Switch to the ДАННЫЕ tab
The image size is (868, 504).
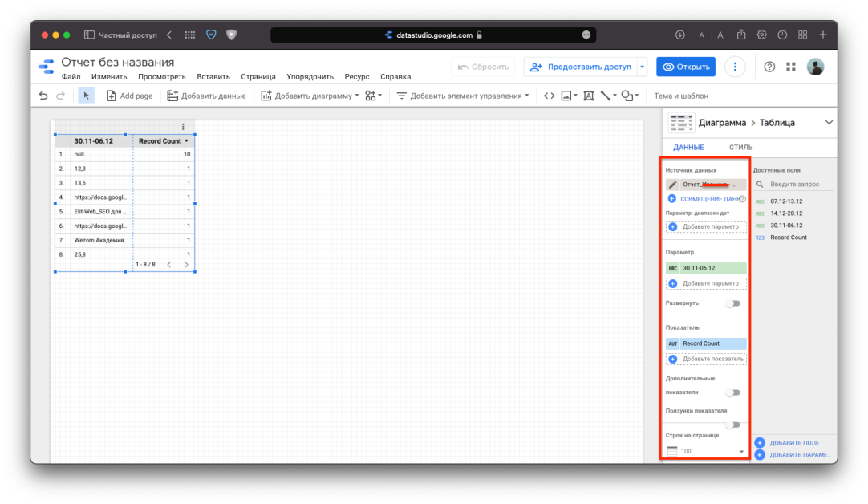point(688,148)
